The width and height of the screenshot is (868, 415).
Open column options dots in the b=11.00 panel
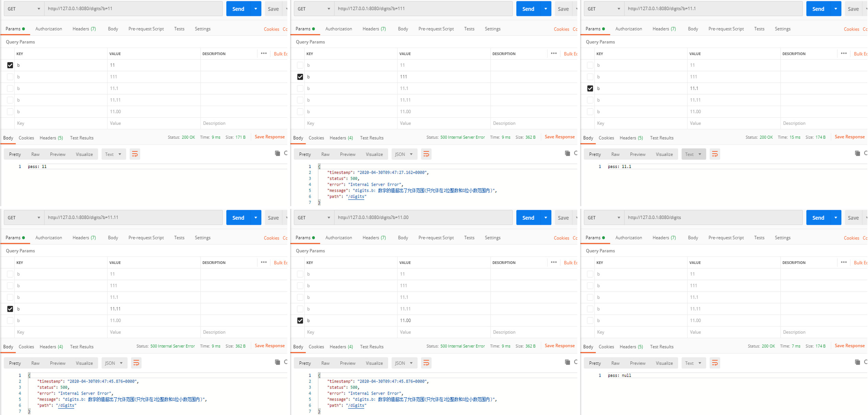point(553,262)
